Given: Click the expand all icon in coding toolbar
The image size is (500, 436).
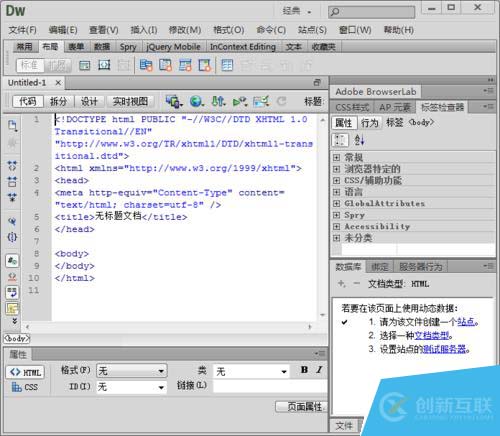Looking at the screenshot, I should point(12,198).
